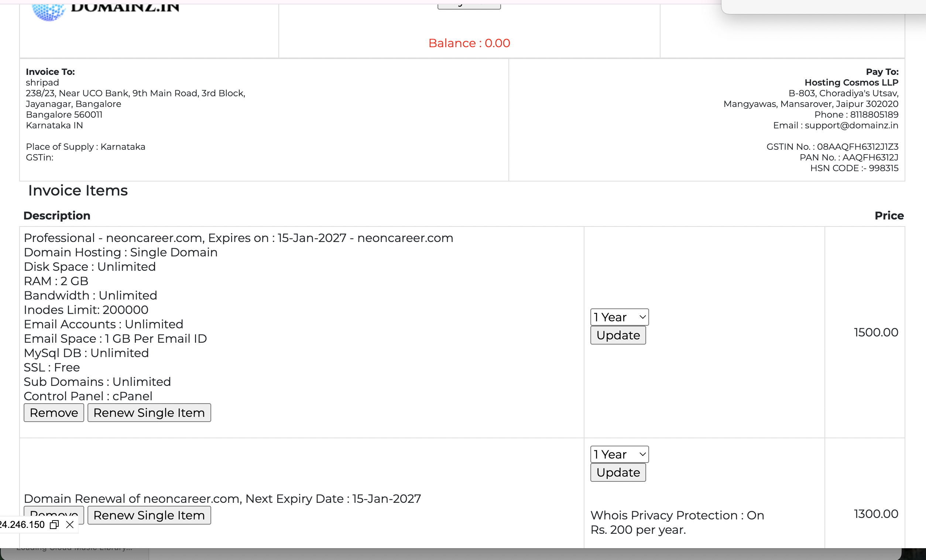Click the copy icon beside the IP address
The height and width of the screenshot is (560, 926).
(55, 525)
